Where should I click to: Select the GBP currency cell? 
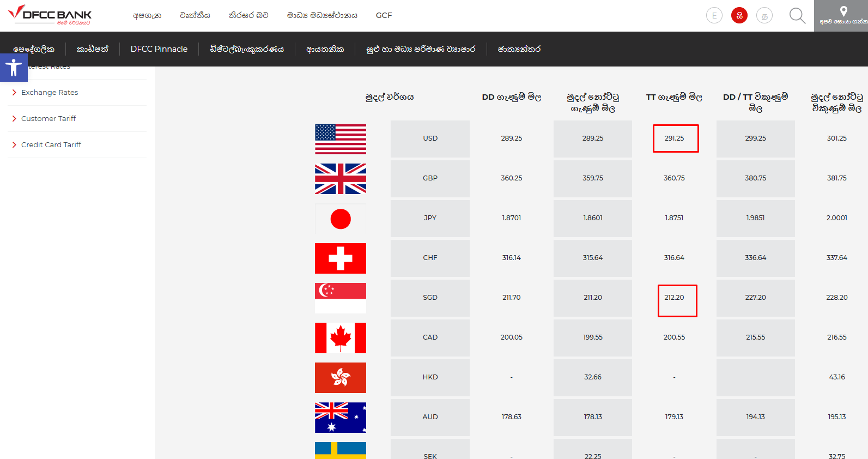coord(430,178)
